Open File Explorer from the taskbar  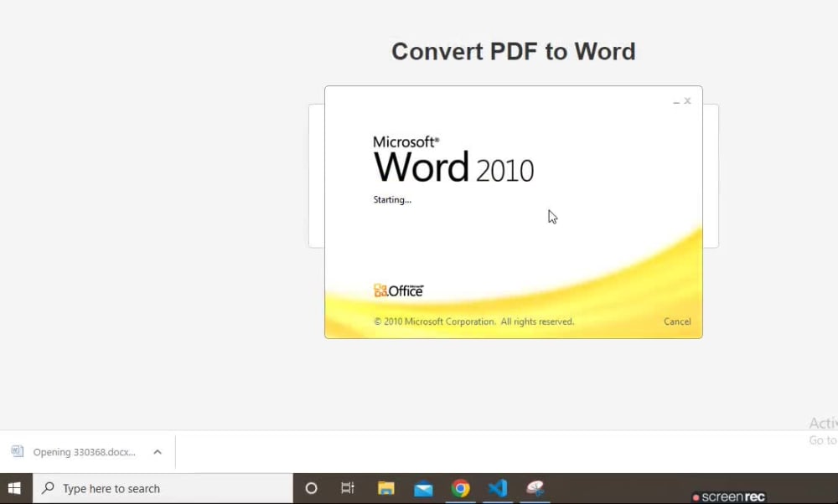point(385,488)
